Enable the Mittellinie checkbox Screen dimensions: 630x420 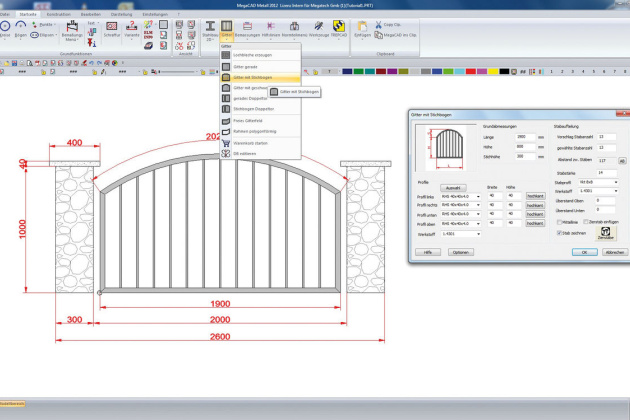point(558,222)
